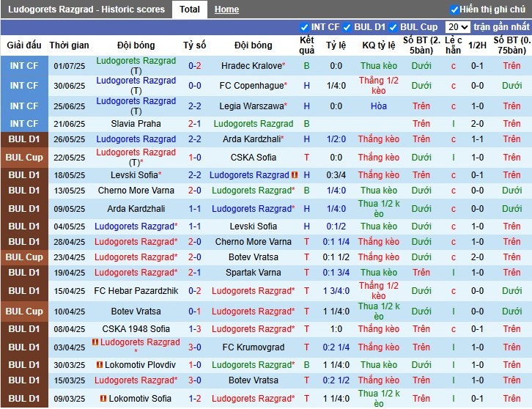
Task: Click BUL Cup league cell dated 22/05/25
Action: (24, 157)
